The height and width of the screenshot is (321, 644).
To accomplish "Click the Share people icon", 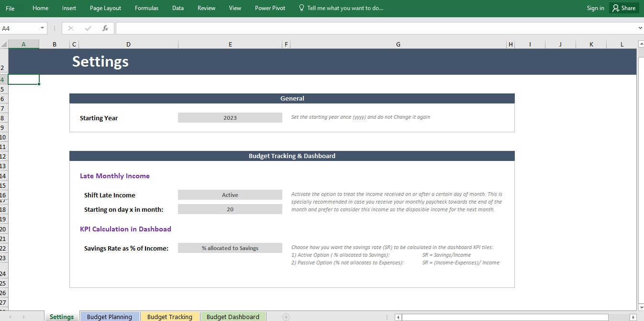I will point(615,8).
